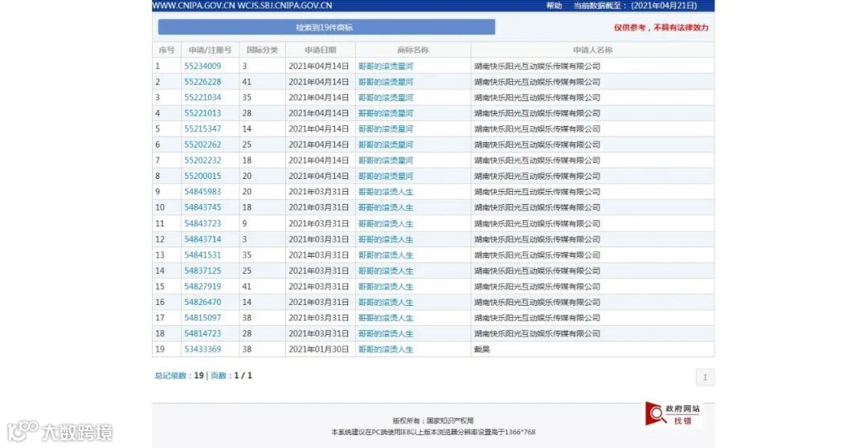Open 哥哥的滚烫星河 trademark link in row 2

(x=386, y=82)
